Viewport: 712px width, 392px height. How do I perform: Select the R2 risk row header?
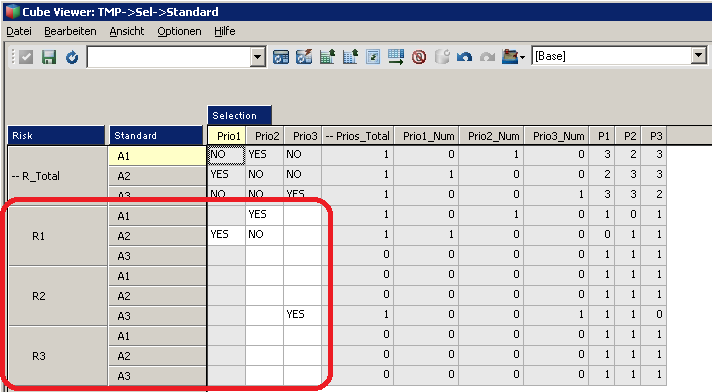click(x=58, y=296)
